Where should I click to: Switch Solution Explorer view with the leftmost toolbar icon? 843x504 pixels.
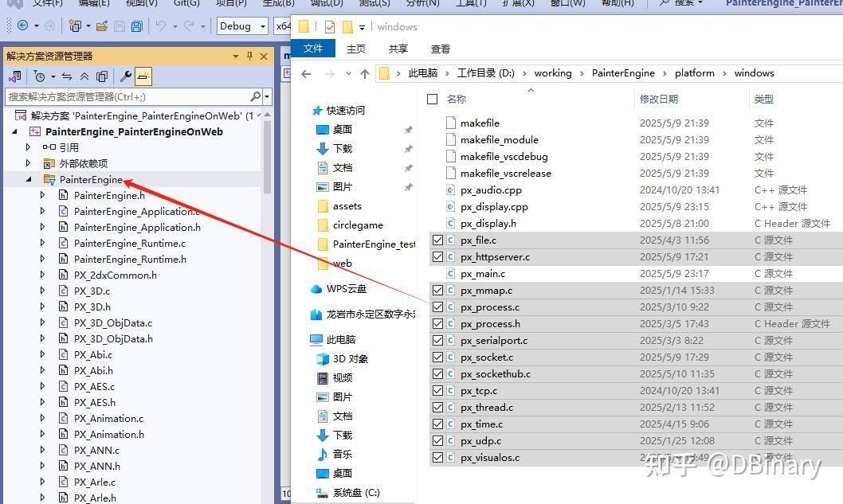pyautogui.click(x=15, y=77)
